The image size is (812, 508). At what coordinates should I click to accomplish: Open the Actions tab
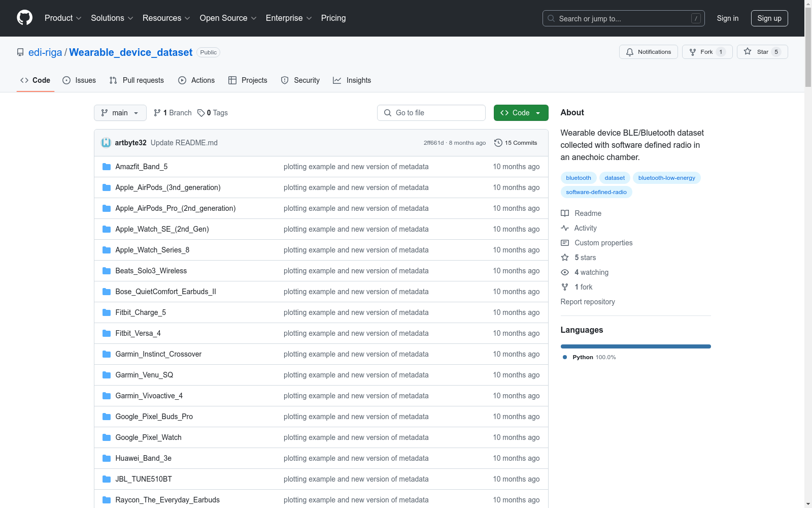tap(196, 80)
